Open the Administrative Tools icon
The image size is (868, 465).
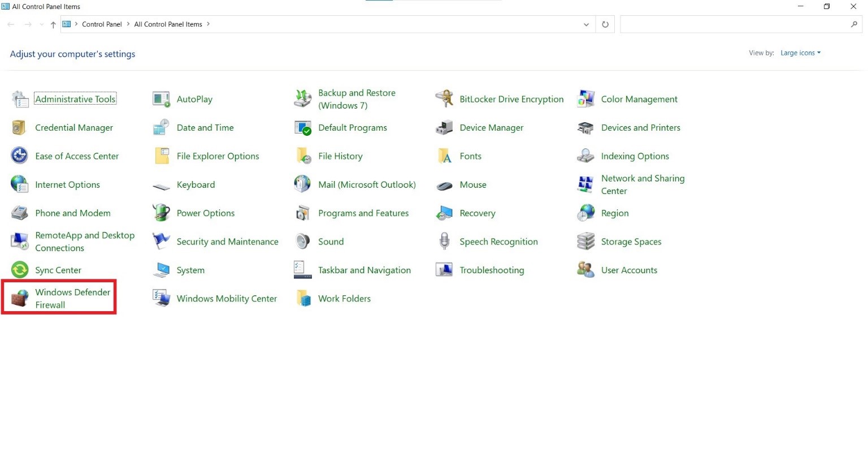tap(20, 99)
